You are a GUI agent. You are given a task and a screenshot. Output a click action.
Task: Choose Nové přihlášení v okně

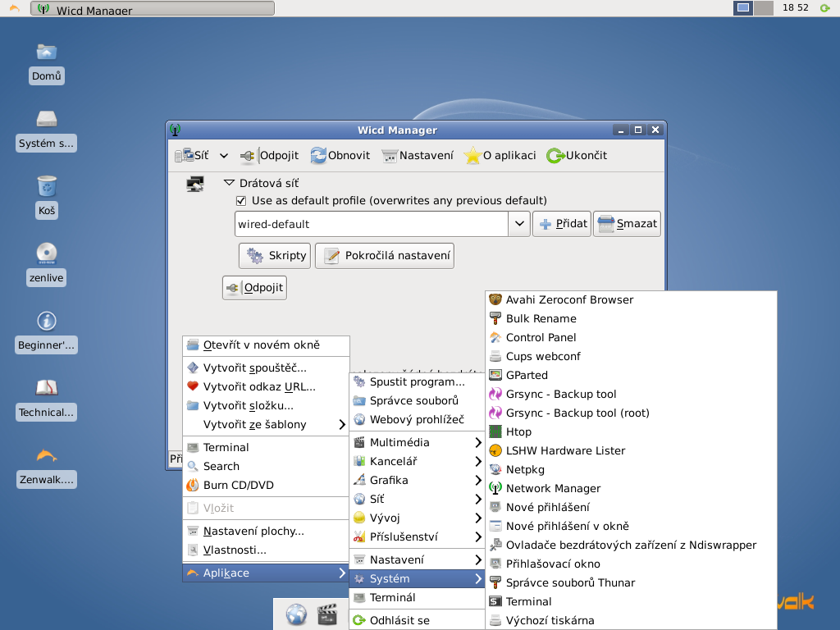click(631, 526)
